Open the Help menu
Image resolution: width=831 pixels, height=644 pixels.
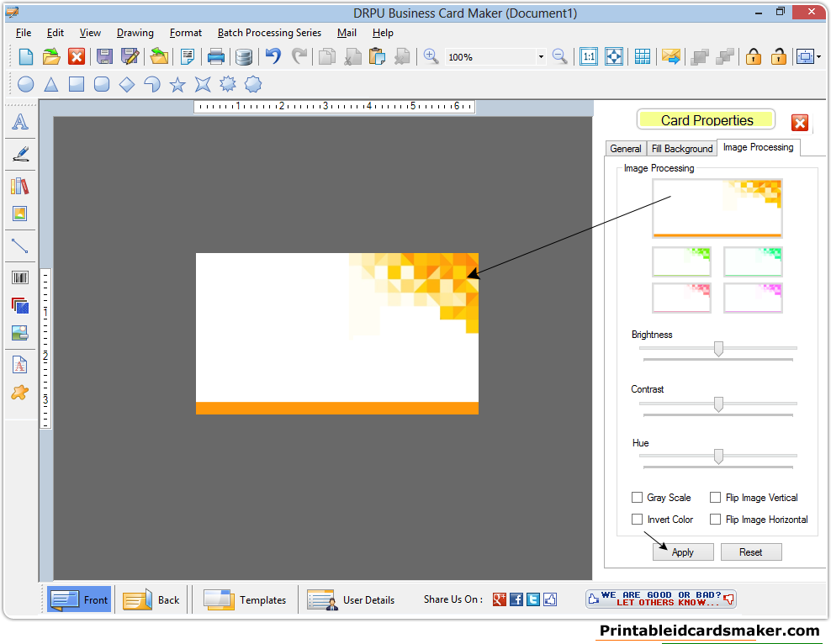coord(383,33)
